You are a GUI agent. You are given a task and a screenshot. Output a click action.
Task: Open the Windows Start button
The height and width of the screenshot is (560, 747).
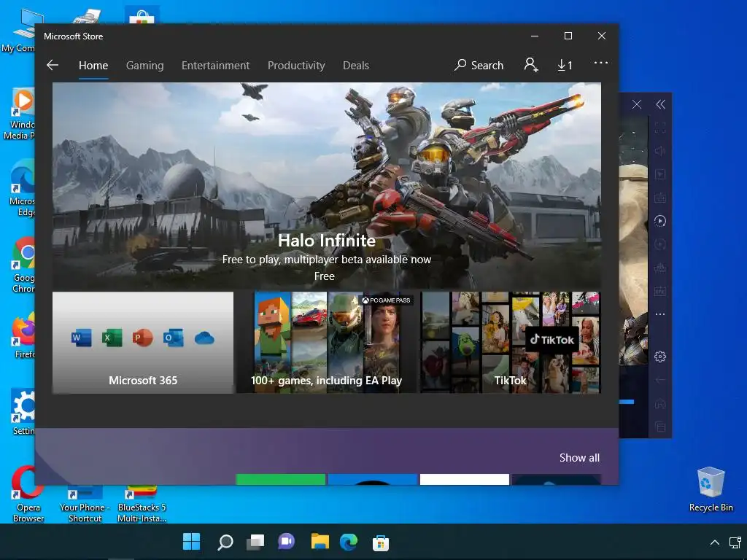192,542
